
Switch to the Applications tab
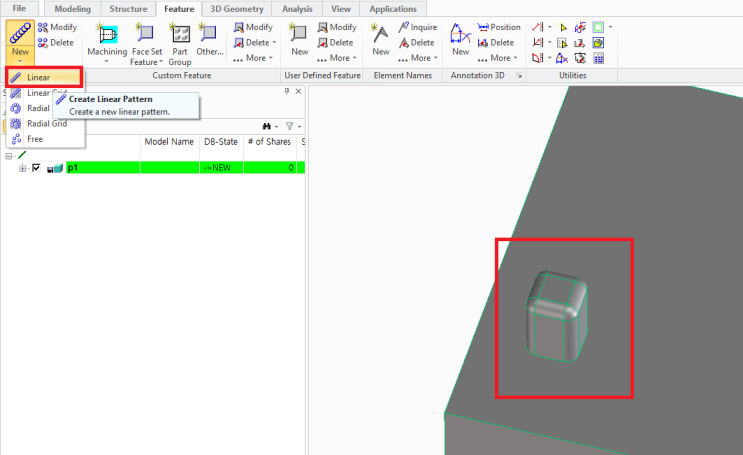pyautogui.click(x=393, y=9)
